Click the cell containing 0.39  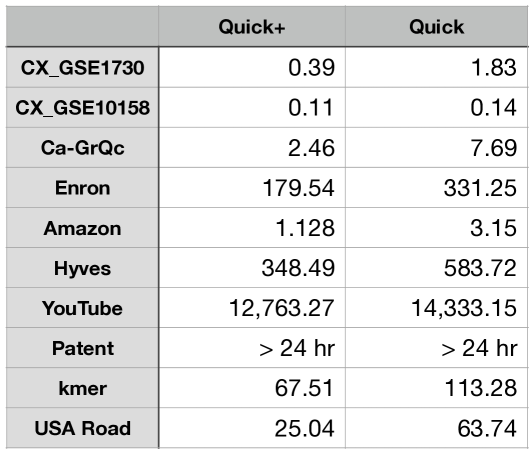pyautogui.click(x=252, y=67)
